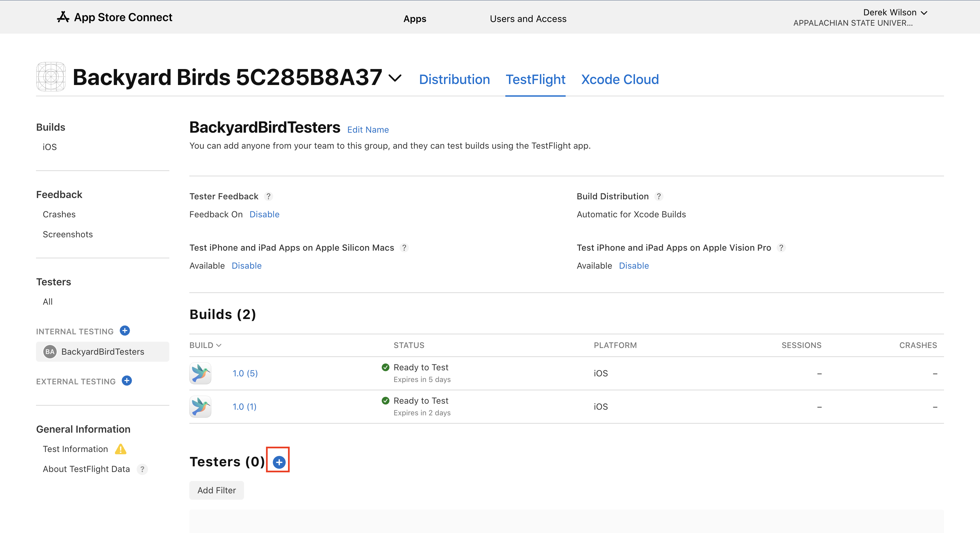
Task: Disable testing on Apple Silicon Macs
Action: coord(247,266)
